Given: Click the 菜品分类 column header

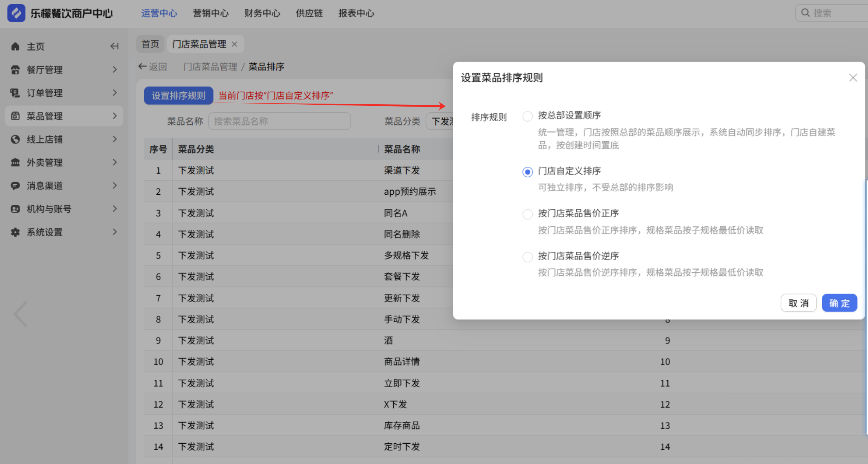Looking at the screenshot, I should pos(196,149).
